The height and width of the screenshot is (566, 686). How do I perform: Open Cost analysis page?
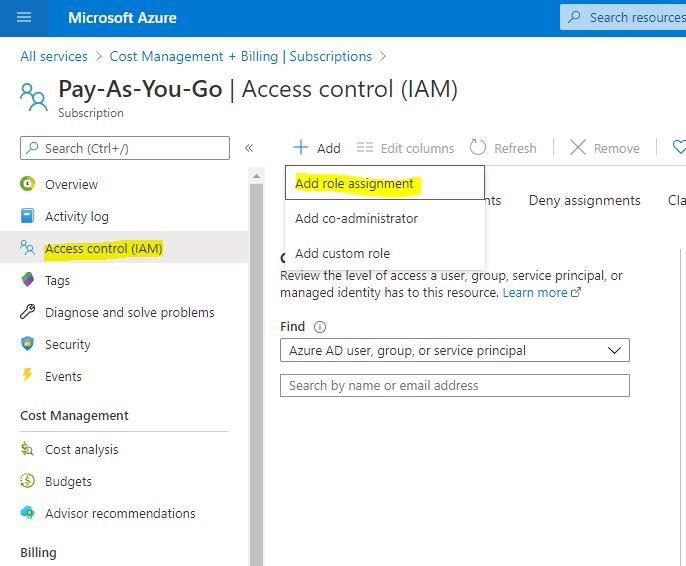click(124, 449)
